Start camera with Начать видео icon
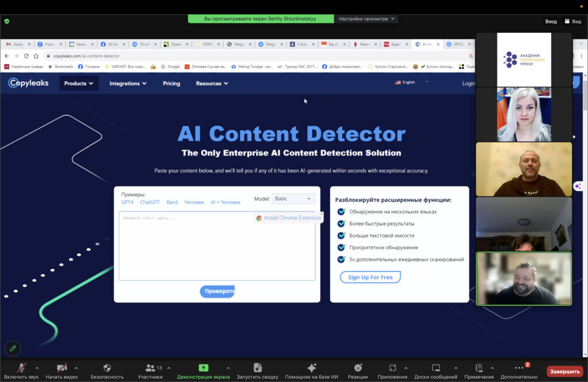Image resolution: width=588 pixels, height=382 pixels. pyautogui.click(x=62, y=368)
